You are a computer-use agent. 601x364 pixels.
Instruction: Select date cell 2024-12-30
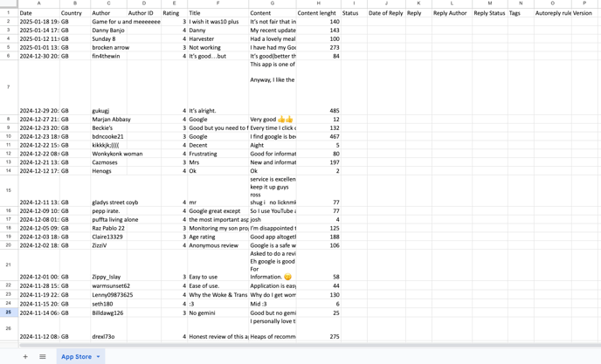coord(38,56)
